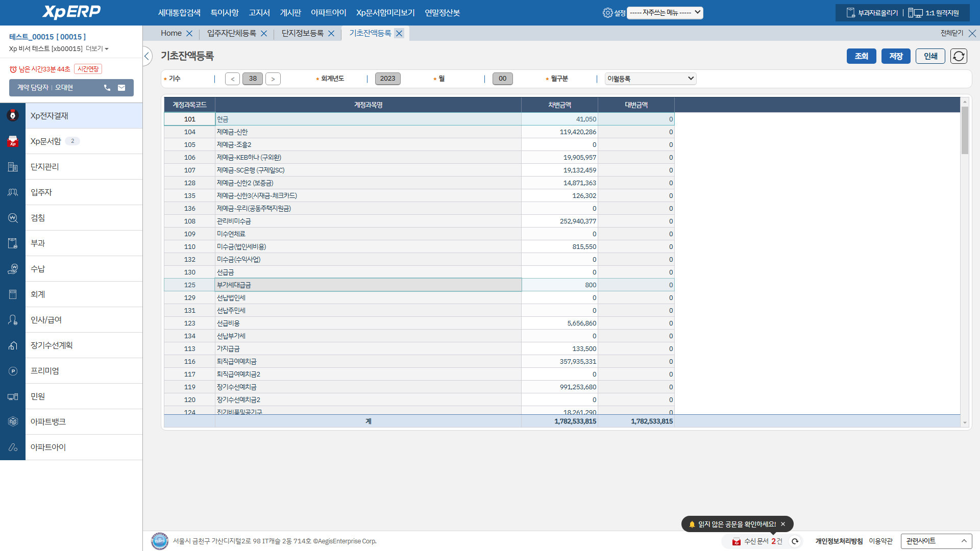Image resolution: width=980 pixels, height=551 pixels.
Task: Click the 월 00 field
Action: pos(503,79)
